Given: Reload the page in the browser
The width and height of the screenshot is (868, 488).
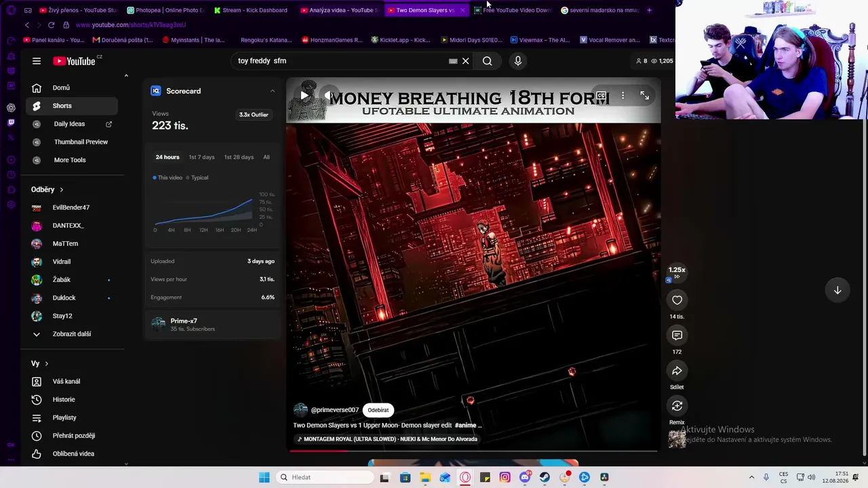Looking at the screenshot, I should tap(51, 25).
